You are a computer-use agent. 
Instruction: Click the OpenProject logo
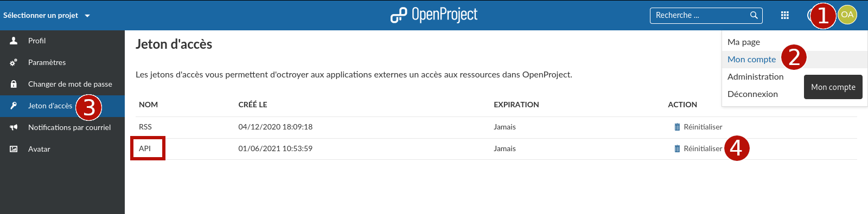(x=434, y=15)
